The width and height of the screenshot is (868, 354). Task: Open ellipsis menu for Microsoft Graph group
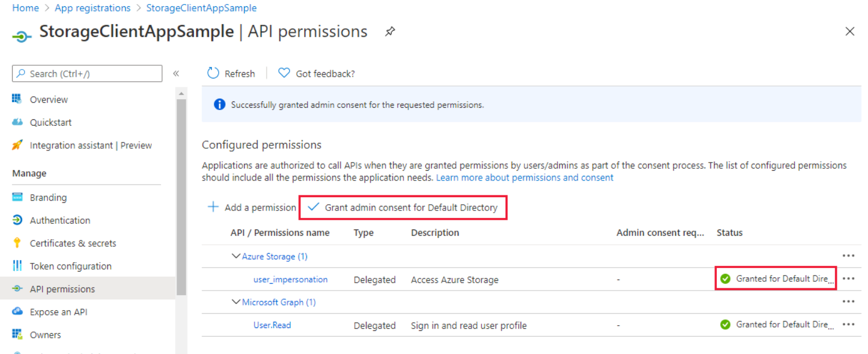(x=848, y=302)
